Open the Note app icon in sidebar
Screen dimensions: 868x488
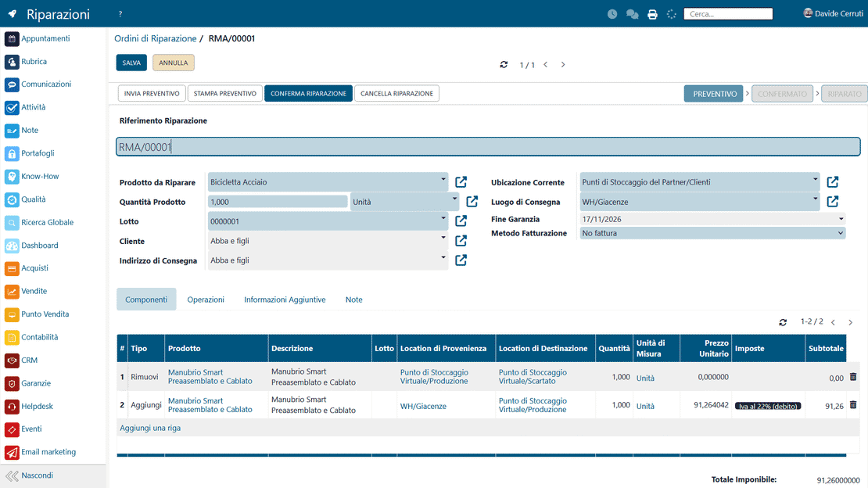pyautogui.click(x=12, y=131)
